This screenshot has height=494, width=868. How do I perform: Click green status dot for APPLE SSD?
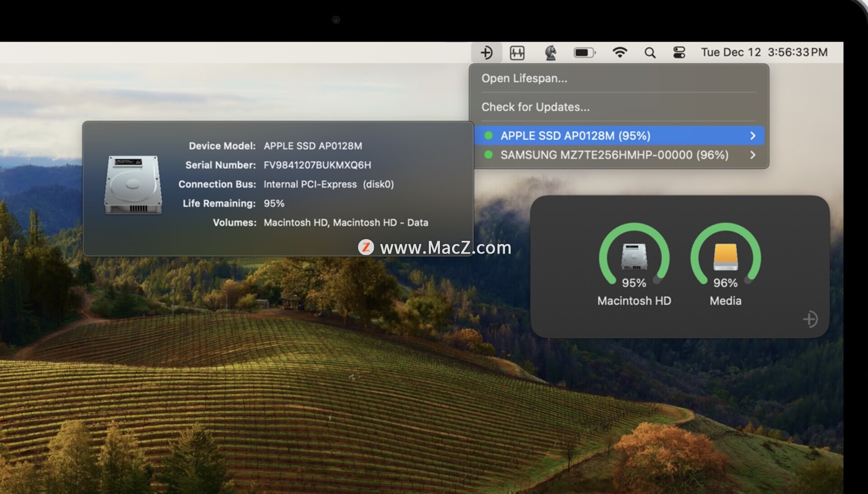[488, 136]
